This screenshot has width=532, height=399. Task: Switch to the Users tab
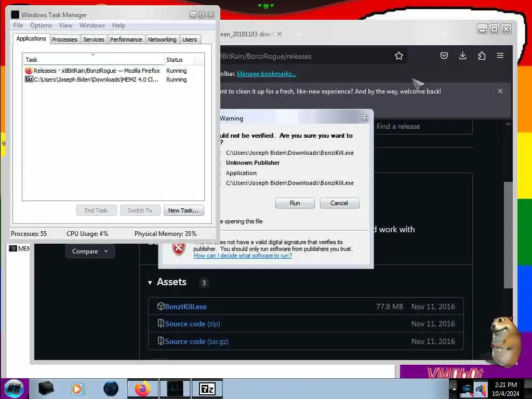click(x=189, y=39)
